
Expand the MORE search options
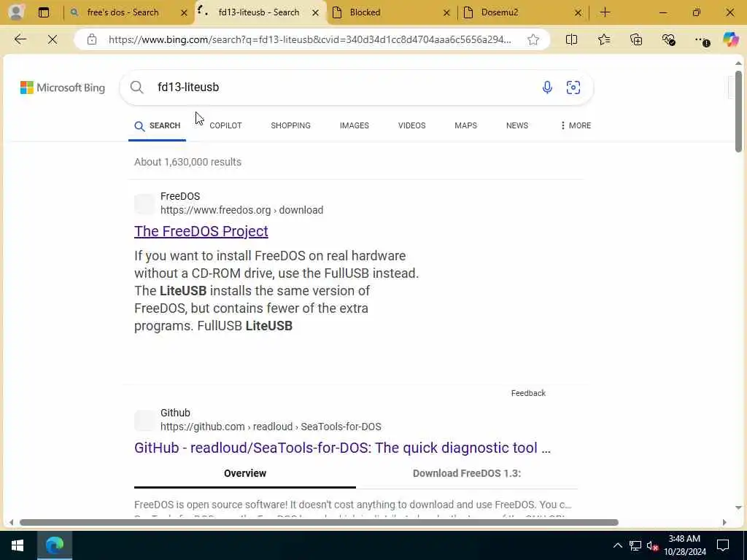(576, 125)
